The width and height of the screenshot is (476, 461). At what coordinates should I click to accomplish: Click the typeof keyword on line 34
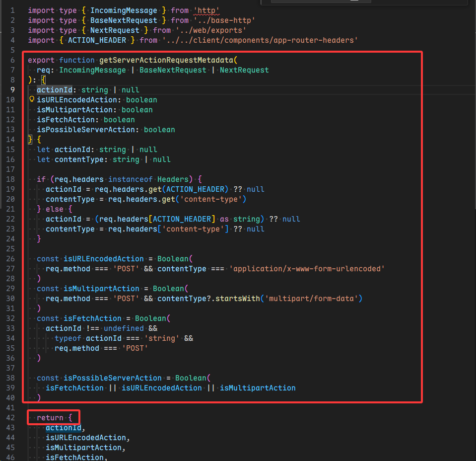click(x=68, y=338)
